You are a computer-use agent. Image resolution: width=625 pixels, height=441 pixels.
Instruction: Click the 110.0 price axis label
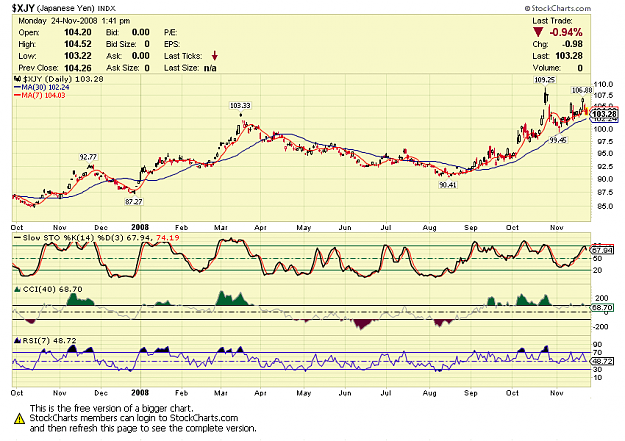603,85
